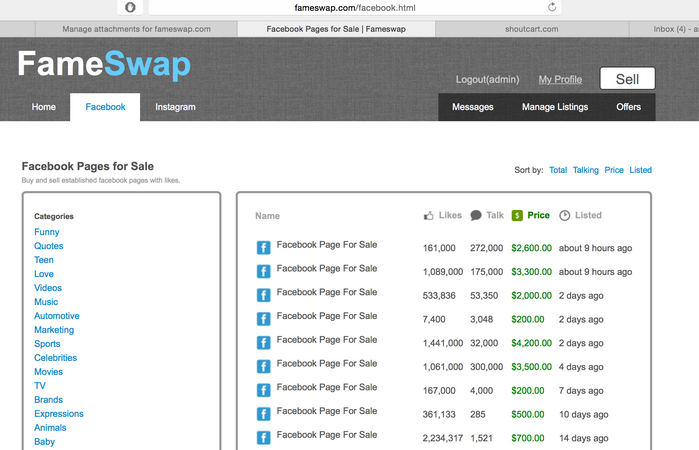
Task: Open the My Profile link
Action: (560, 79)
